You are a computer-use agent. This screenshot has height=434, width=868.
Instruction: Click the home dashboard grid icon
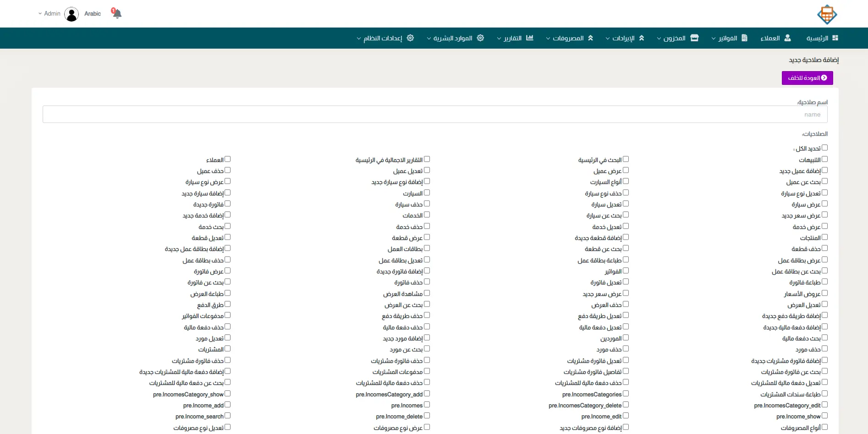pyautogui.click(x=835, y=38)
